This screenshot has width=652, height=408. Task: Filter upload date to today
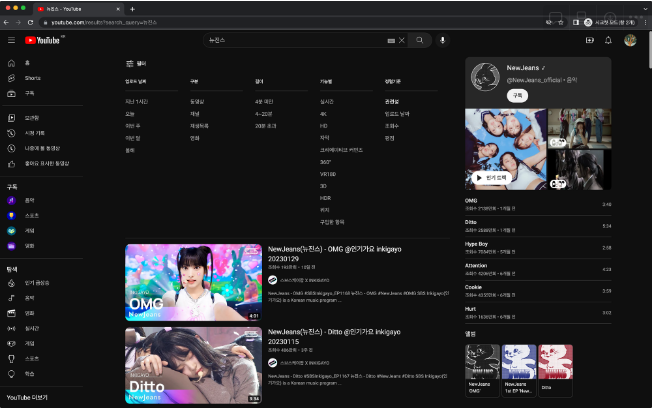click(x=130, y=114)
